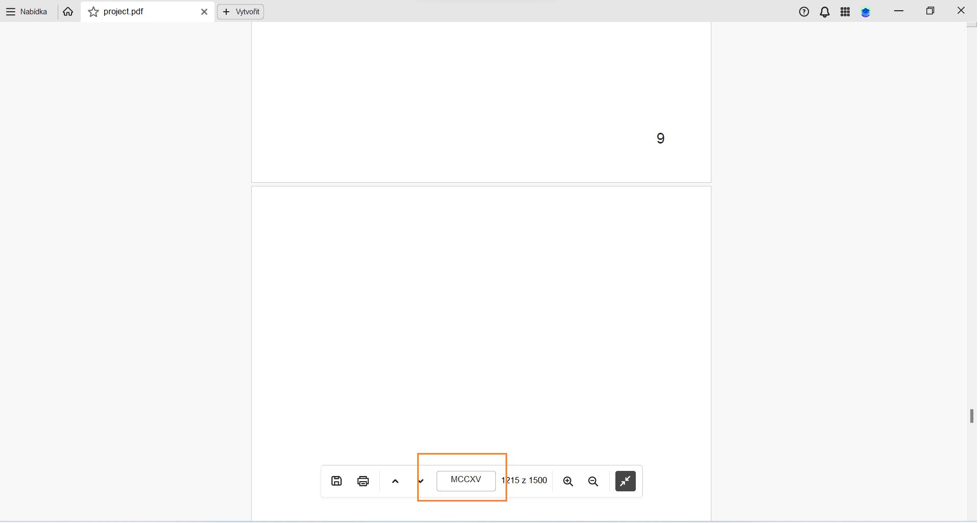Open the blue account profile icon

[x=866, y=12]
